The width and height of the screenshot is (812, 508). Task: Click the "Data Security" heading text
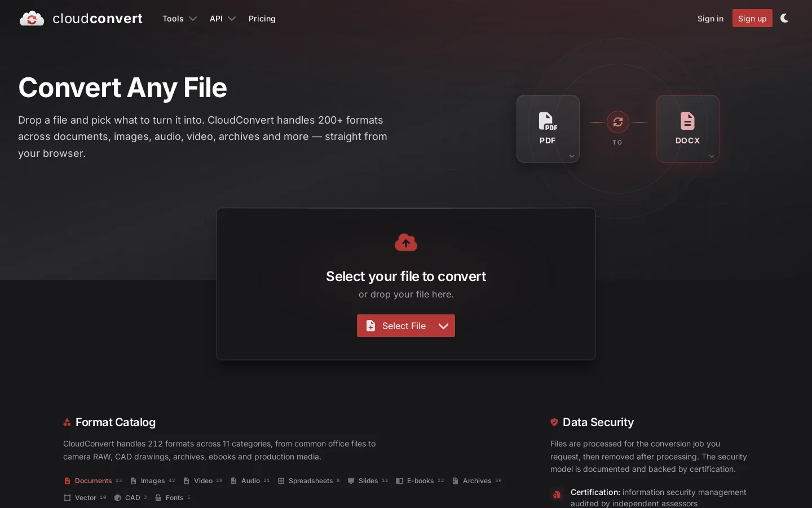point(598,422)
